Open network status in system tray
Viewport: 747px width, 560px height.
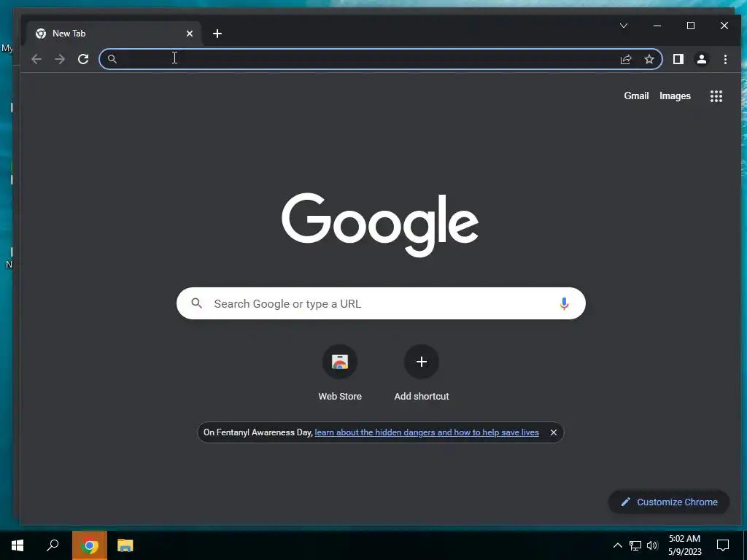(x=635, y=545)
